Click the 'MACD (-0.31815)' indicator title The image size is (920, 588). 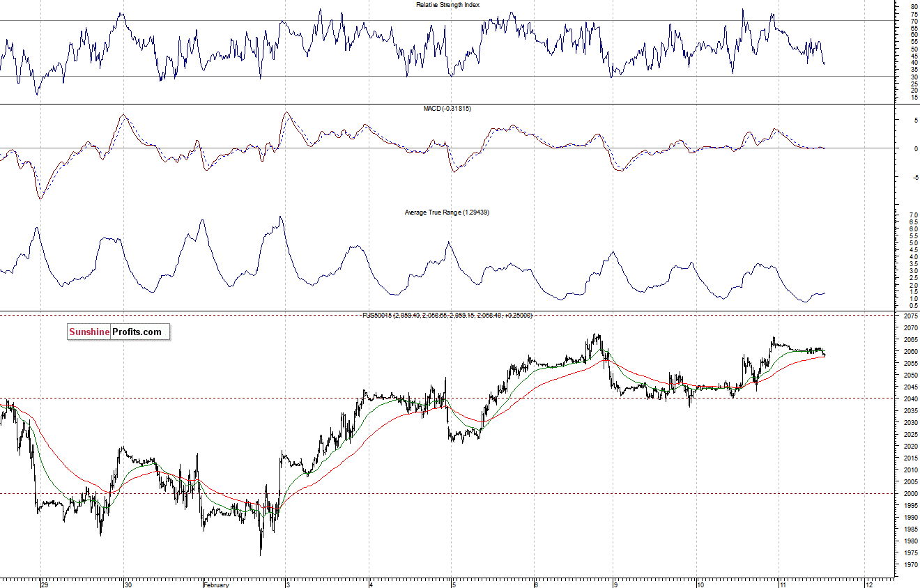coord(447,109)
